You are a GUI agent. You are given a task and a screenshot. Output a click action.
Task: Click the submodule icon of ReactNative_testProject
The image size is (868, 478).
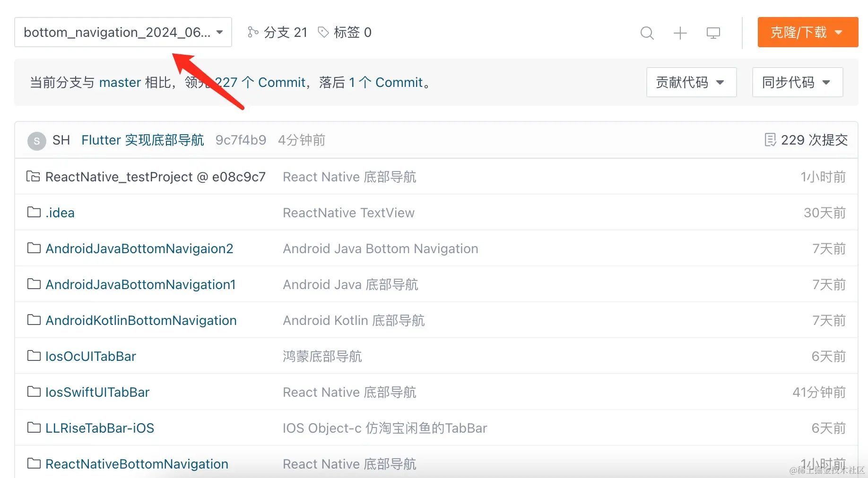coord(33,176)
